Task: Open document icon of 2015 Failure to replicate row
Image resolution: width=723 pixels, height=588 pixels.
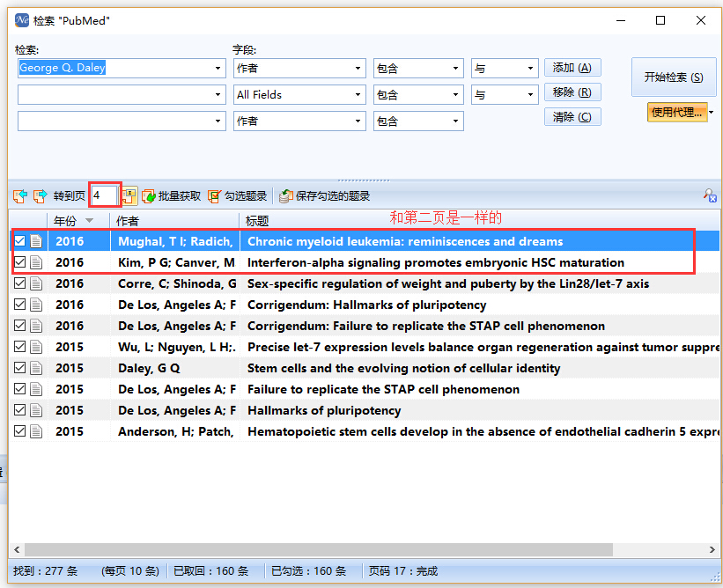Action: [36, 389]
